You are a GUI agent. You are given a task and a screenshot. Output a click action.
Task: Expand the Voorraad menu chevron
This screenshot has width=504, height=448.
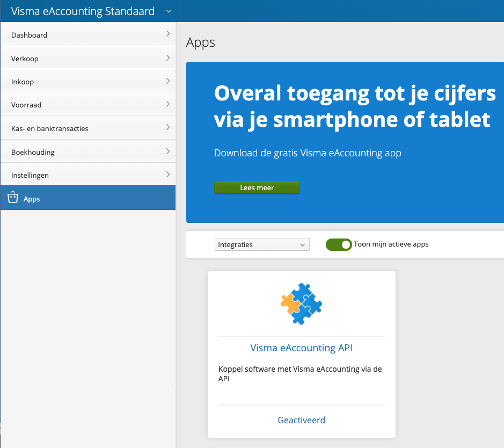point(168,104)
